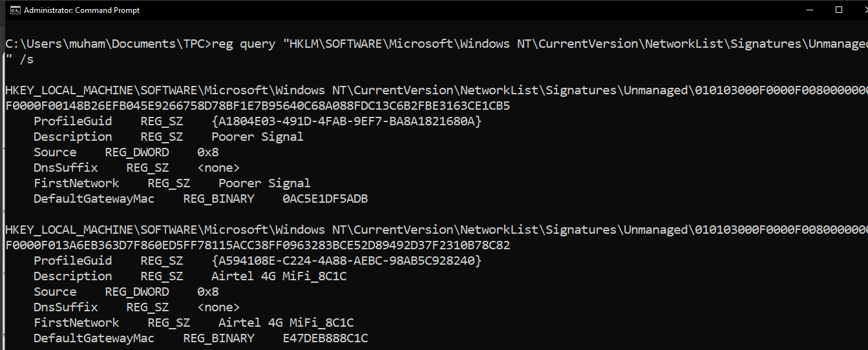Click the "Administrator: Command Prompt" title text
The height and width of the screenshot is (350, 868).
coord(81,10)
